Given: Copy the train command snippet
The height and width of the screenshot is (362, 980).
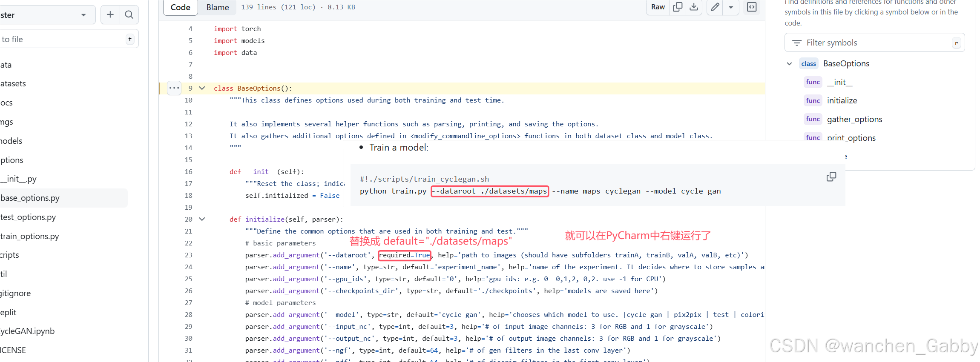Looking at the screenshot, I should 831,177.
